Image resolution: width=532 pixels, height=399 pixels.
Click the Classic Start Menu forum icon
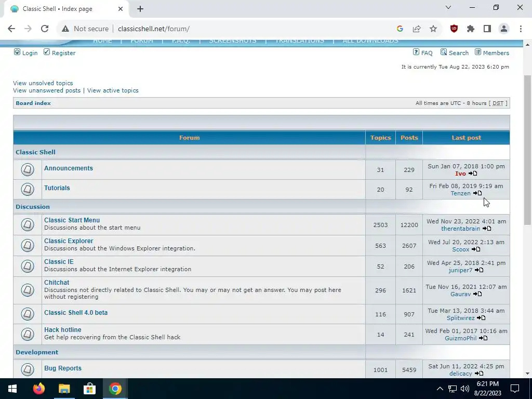tap(28, 224)
